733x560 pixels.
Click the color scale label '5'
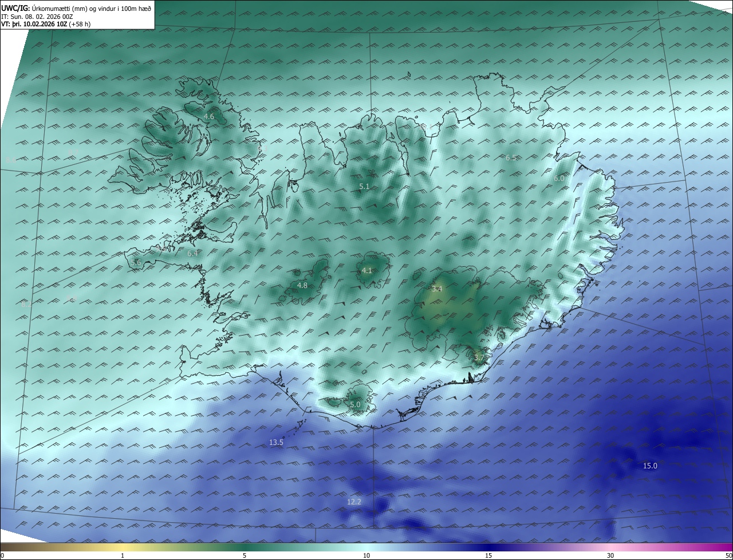tap(245, 555)
